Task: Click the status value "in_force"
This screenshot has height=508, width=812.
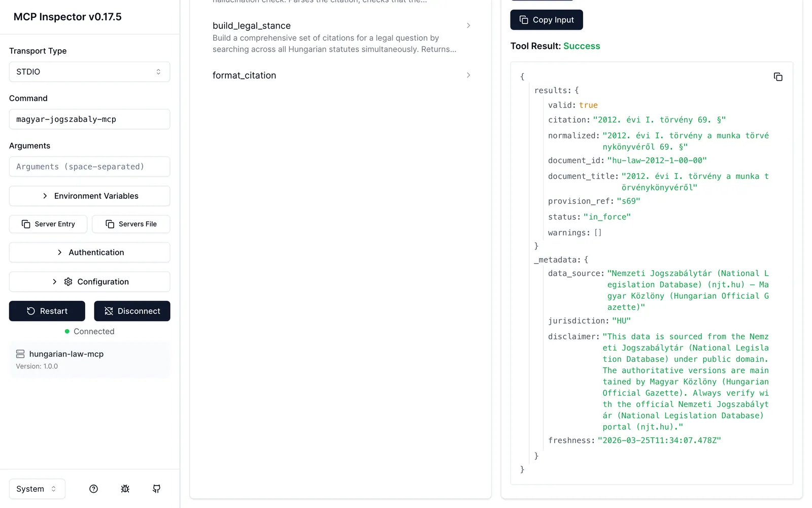Action: 607,217
